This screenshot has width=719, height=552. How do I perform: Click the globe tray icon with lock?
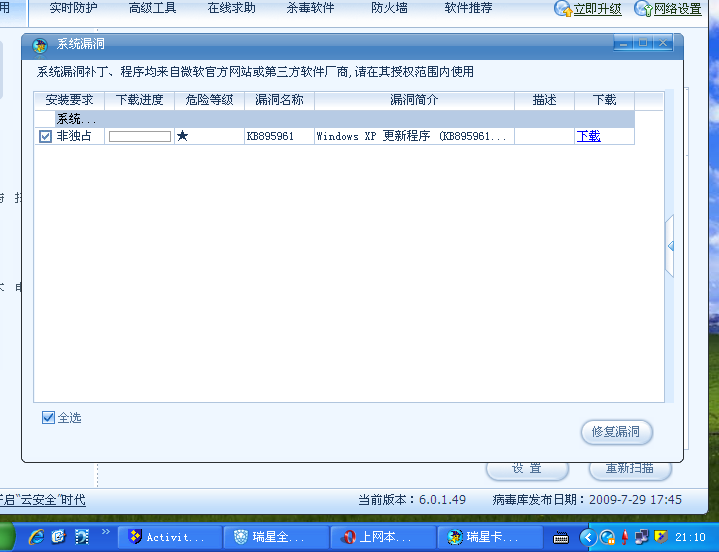tap(608, 537)
